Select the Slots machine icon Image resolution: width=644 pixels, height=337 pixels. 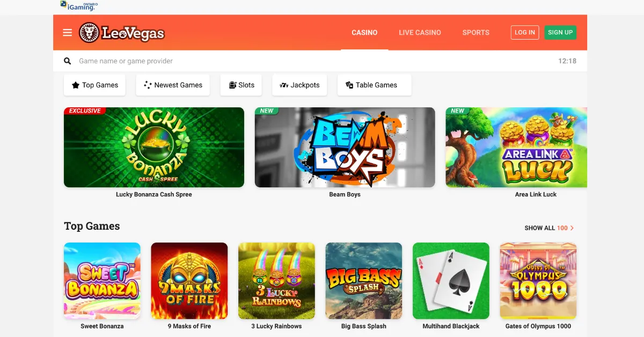[232, 85]
